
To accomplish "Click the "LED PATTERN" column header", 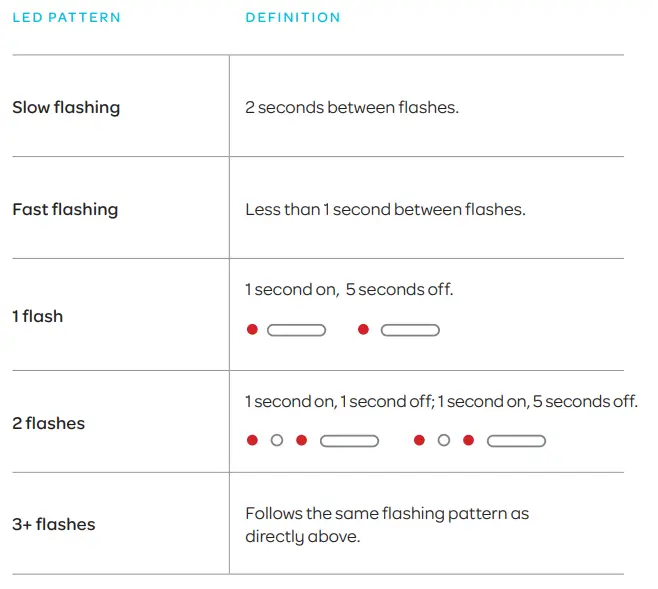I will click(66, 18).
